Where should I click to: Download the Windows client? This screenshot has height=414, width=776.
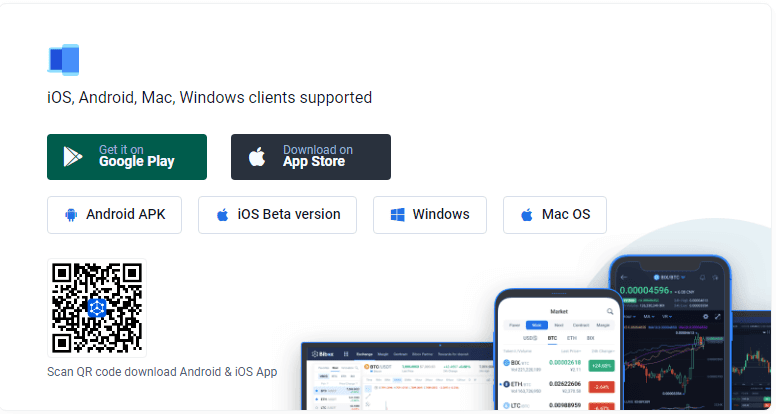[x=430, y=215]
